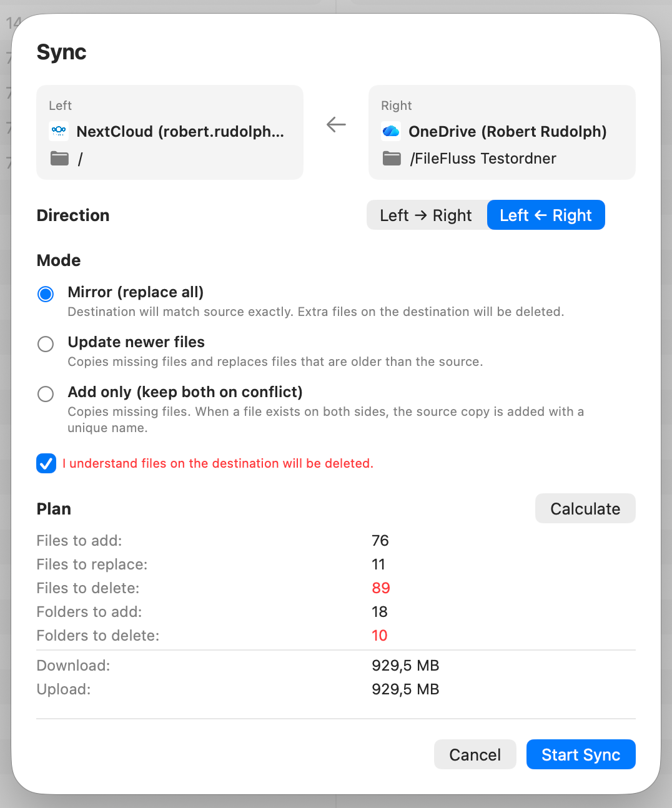Image resolution: width=672 pixels, height=808 pixels.
Task: Click the NextCloud service icon
Action: click(59, 131)
